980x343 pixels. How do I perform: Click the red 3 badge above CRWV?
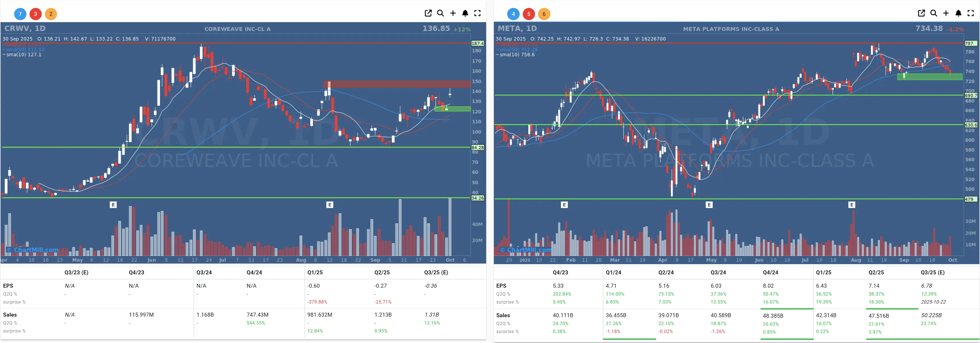[35, 14]
